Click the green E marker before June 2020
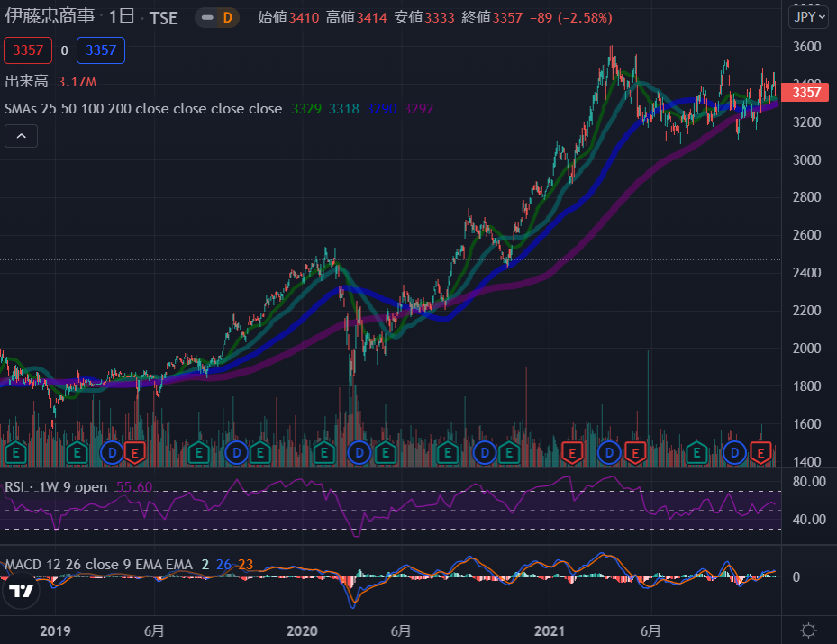837x644 pixels. click(x=386, y=454)
